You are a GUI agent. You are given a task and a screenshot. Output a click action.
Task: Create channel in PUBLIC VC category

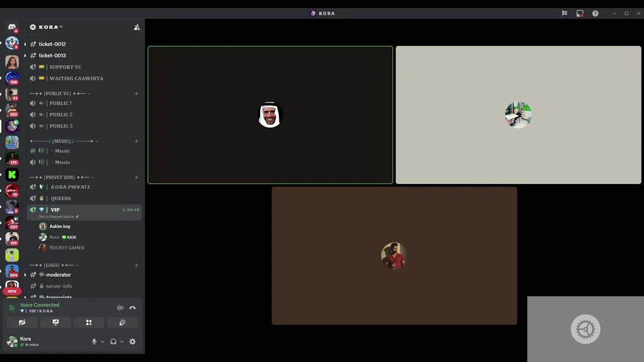pos(136,94)
